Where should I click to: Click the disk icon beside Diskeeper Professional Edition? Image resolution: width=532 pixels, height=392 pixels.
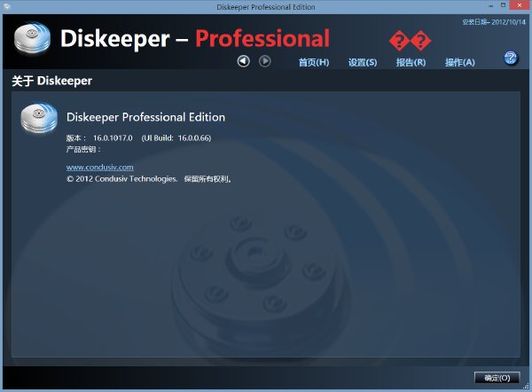coord(39,118)
